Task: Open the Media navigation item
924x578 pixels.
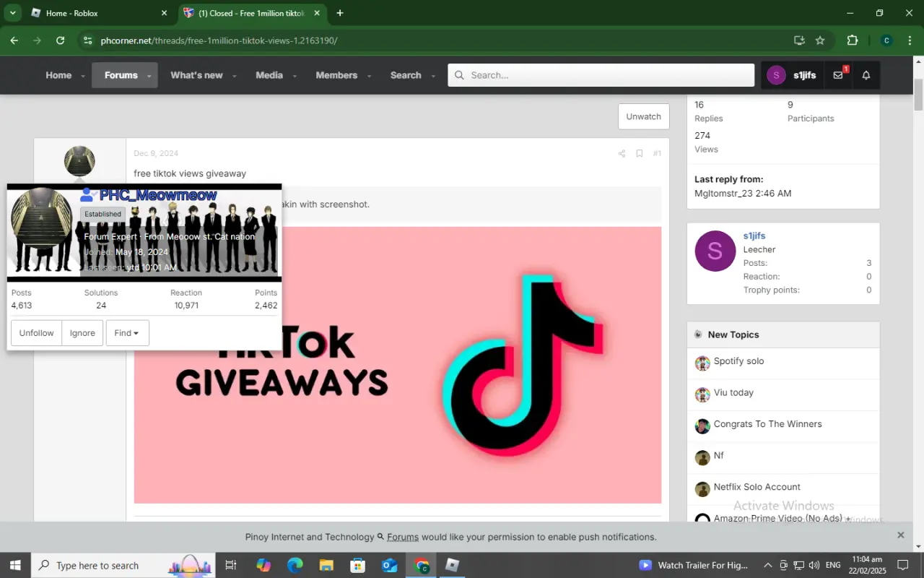Action: (x=269, y=75)
